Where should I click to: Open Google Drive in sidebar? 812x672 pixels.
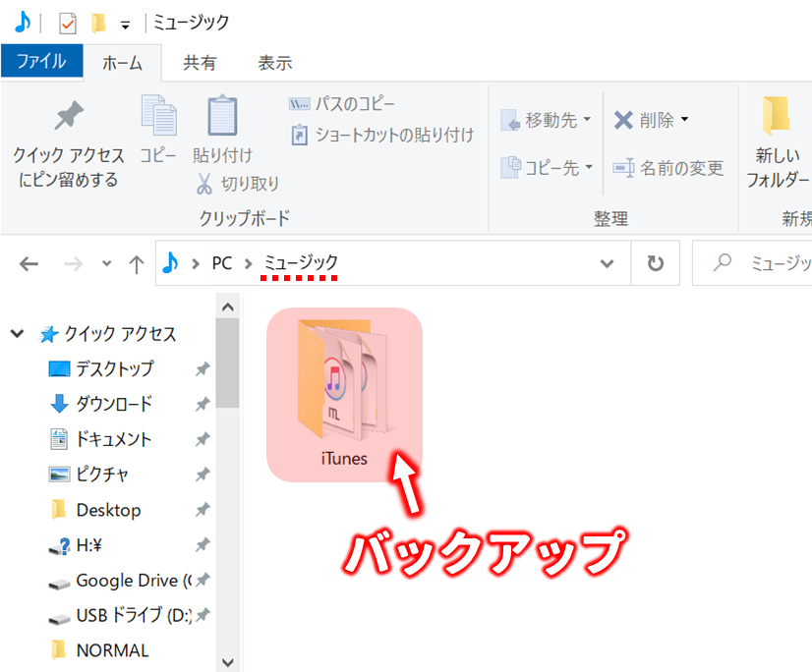[x=126, y=581]
